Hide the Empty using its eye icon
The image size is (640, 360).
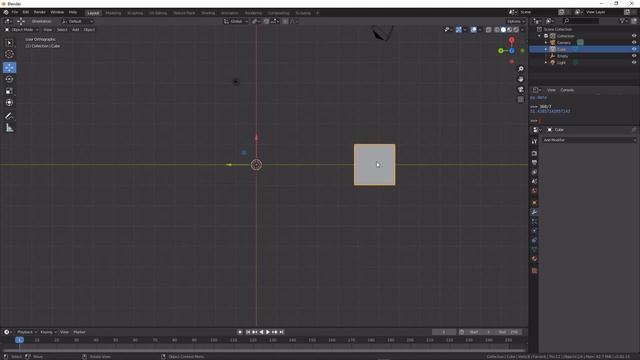point(634,56)
